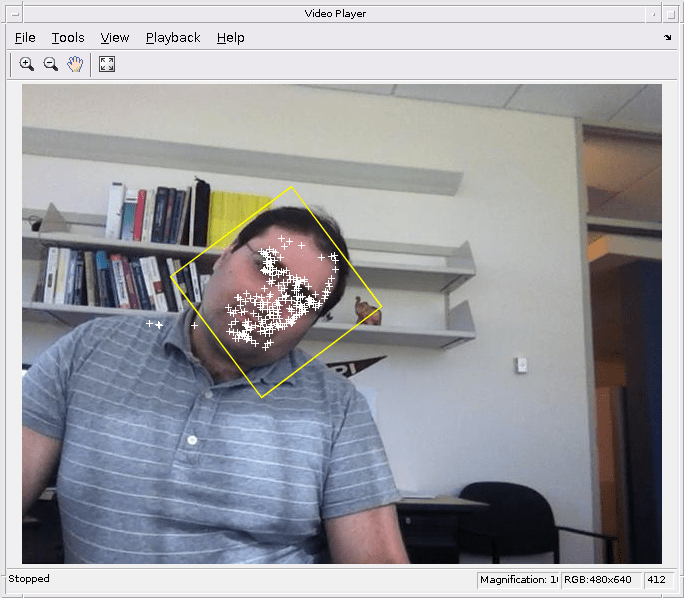
Task: Open the Playback menu
Action: tap(173, 38)
